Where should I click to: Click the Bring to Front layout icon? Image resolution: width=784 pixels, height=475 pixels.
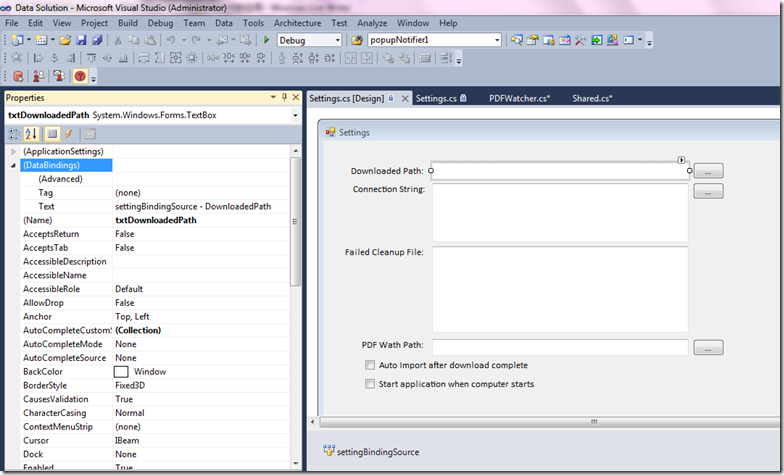388,58
